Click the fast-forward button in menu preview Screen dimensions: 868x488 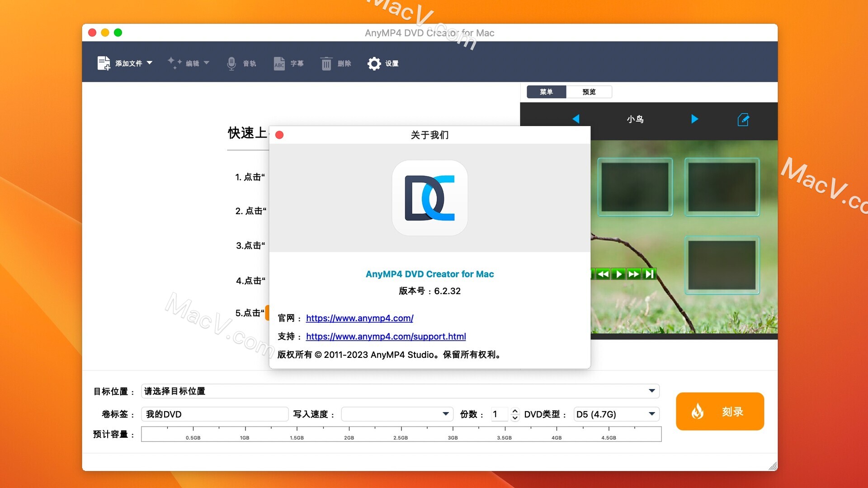pos(634,274)
